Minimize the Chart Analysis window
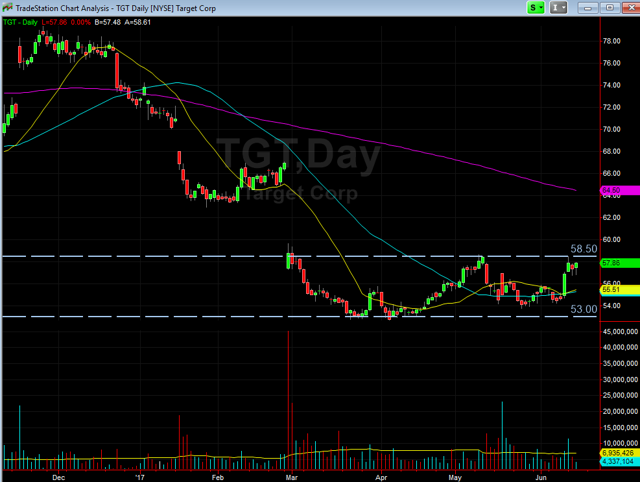Image resolution: width=640 pixels, height=482 pixels. click(x=588, y=7)
